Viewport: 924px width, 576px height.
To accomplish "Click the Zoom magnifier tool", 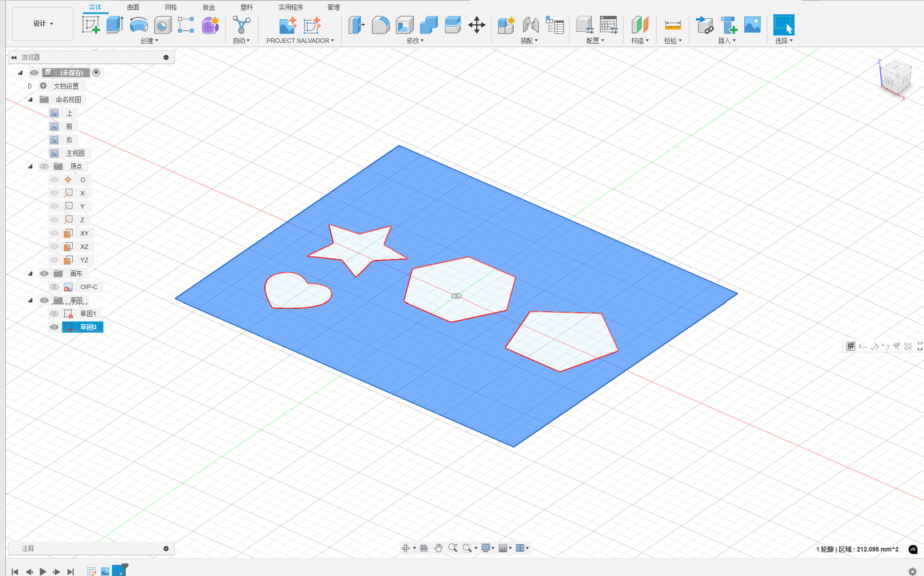I will [453, 548].
